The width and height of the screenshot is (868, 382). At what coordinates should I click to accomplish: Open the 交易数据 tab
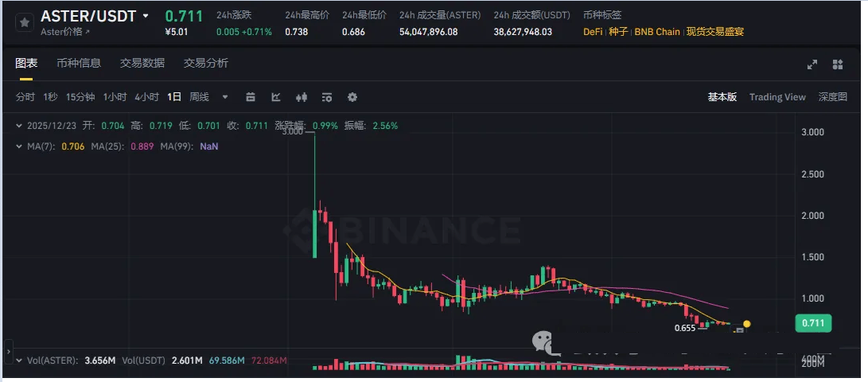[x=142, y=63]
